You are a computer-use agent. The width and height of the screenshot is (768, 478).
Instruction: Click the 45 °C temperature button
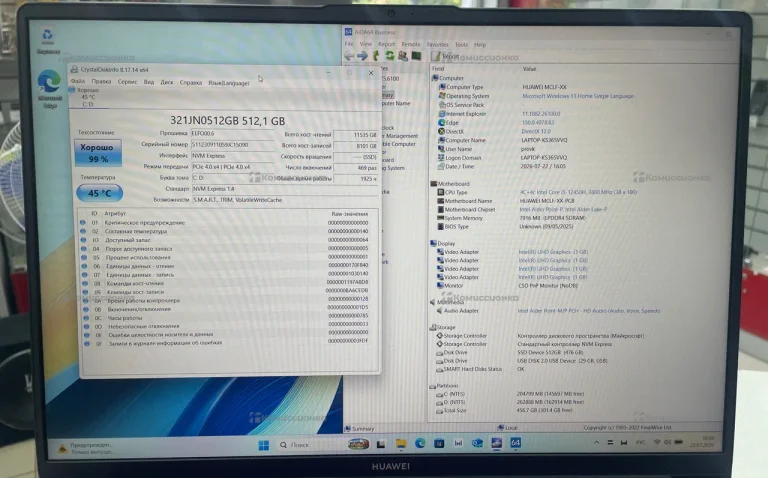click(99, 193)
